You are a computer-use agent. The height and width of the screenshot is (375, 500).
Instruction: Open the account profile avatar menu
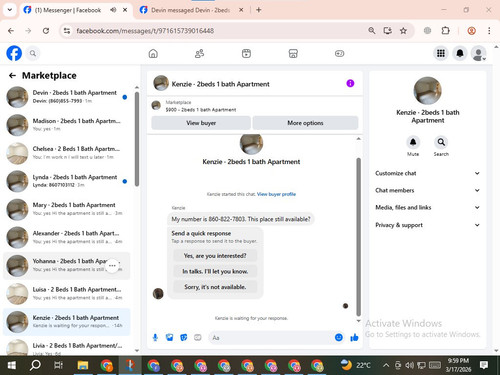click(478, 53)
